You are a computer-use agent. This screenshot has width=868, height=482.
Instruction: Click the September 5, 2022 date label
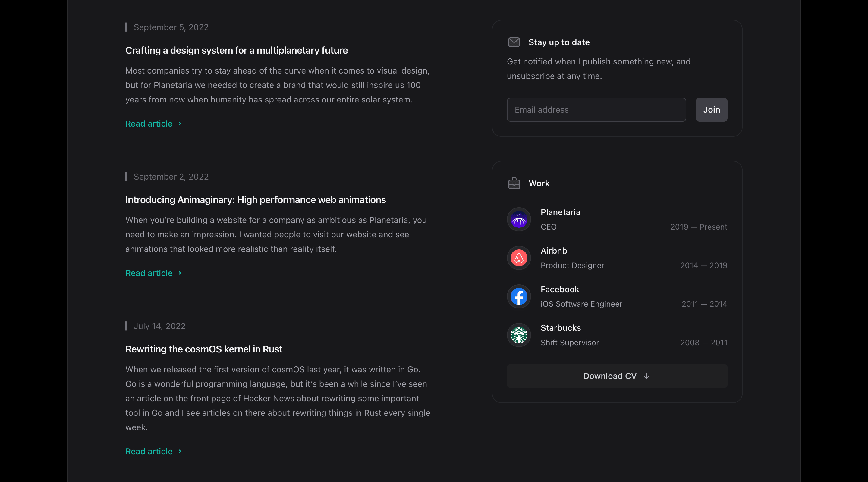(171, 27)
